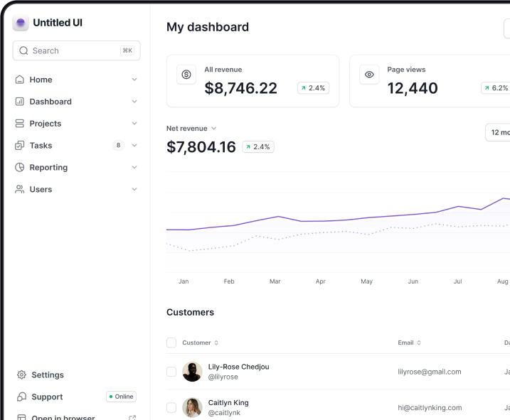510x420 pixels.
Task: Click the external link icon beside Open in browser
Action: click(x=132, y=417)
